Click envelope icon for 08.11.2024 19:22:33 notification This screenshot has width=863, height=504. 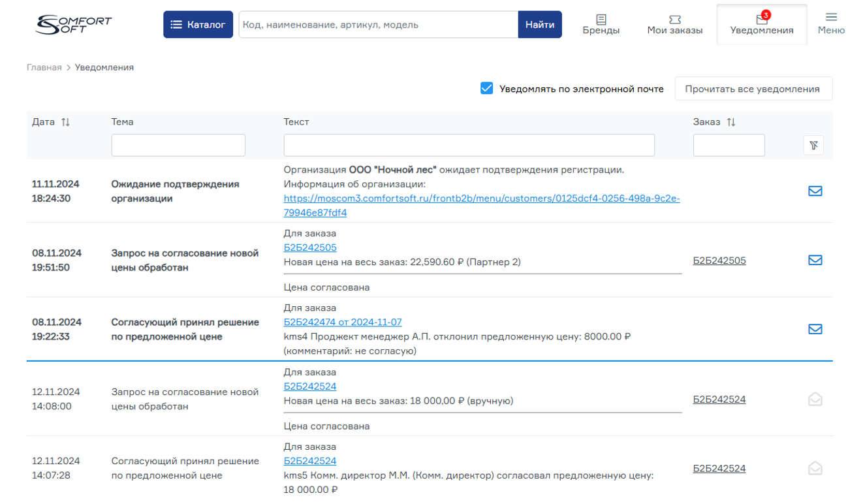tap(815, 329)
